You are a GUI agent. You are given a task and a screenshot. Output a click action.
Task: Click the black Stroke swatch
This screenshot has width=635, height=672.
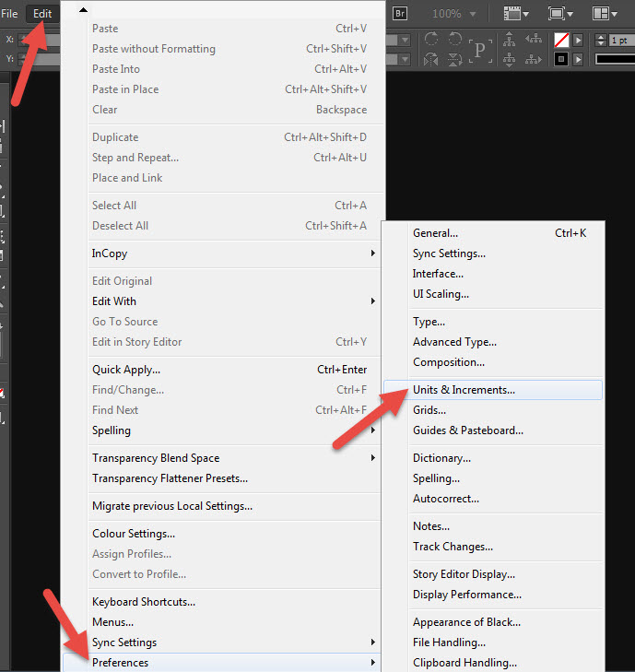click(561, 59)
